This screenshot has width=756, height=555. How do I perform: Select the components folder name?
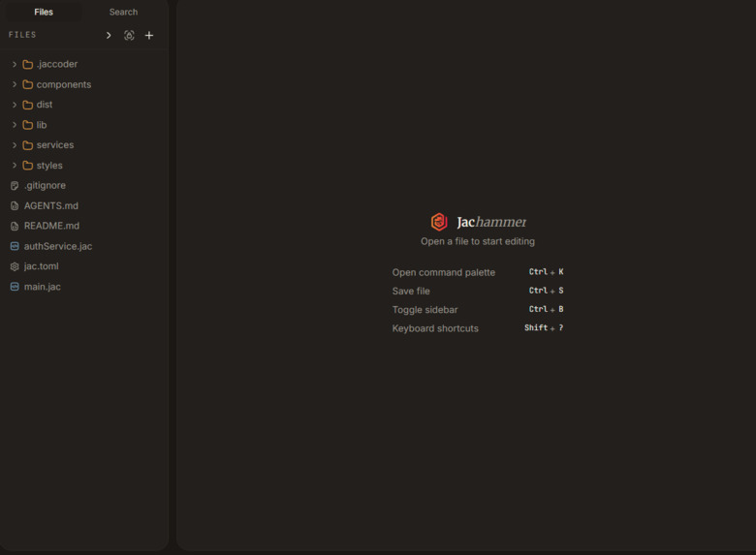(x=64, y=84)
